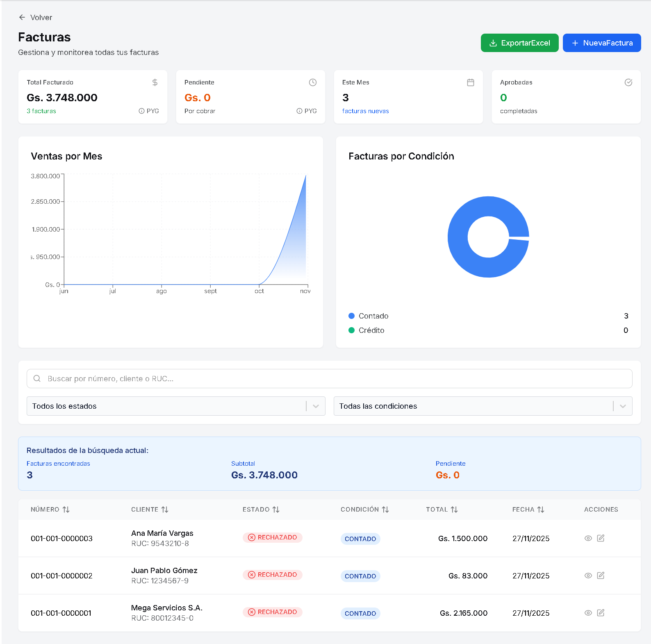This screenshot has width=651, height=644.
Task: Click the edit icon for Juan Pablo Gómez invoice
Action: [x=601, y=576]
